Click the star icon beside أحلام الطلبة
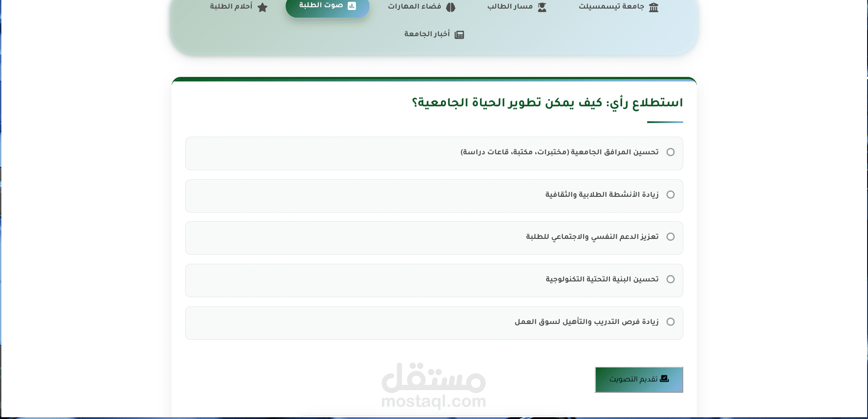 (263, 7)
